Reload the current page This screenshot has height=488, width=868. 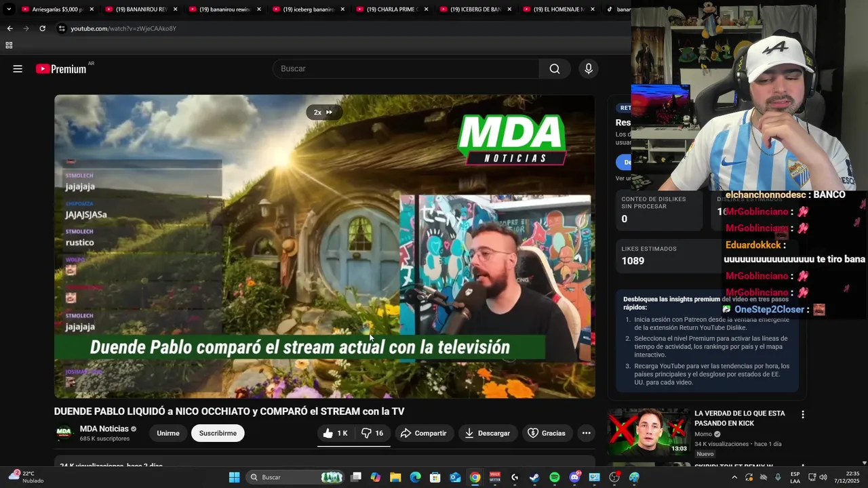pos(42,28)
